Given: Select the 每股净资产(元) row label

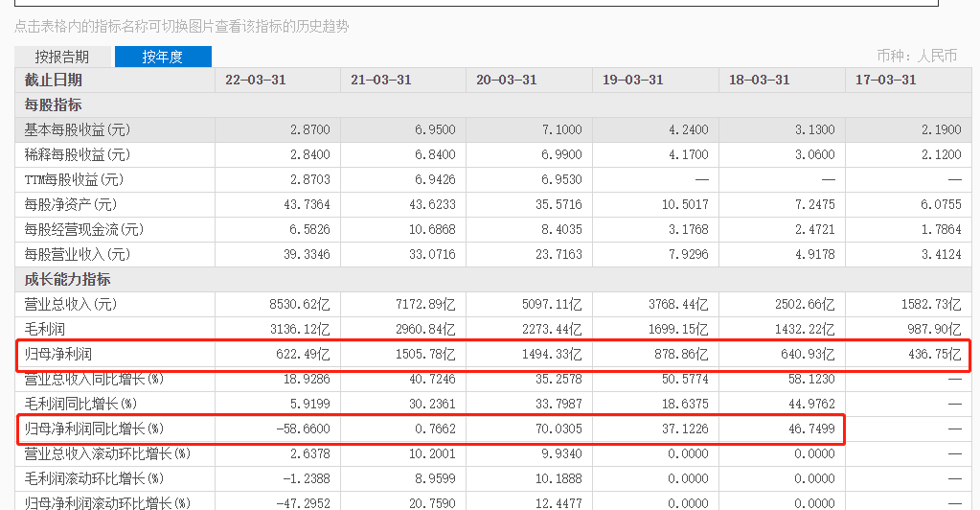Looking at the screenshot, I should point(70,204).
